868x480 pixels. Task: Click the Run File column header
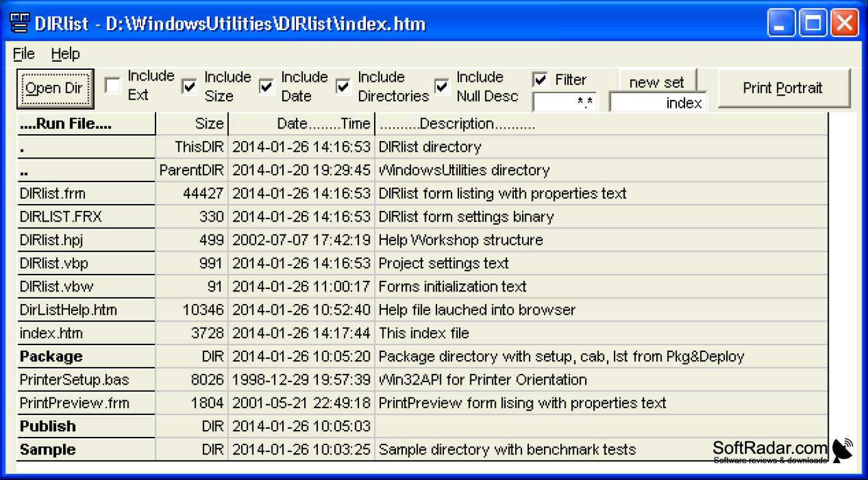pos(86,124)
